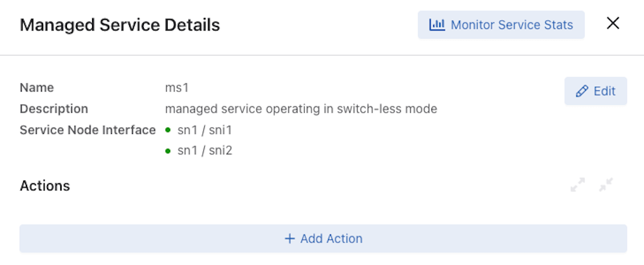Collapse all actions with the inward arrows icon
This screenshot has height=265, width=644.
606,185
